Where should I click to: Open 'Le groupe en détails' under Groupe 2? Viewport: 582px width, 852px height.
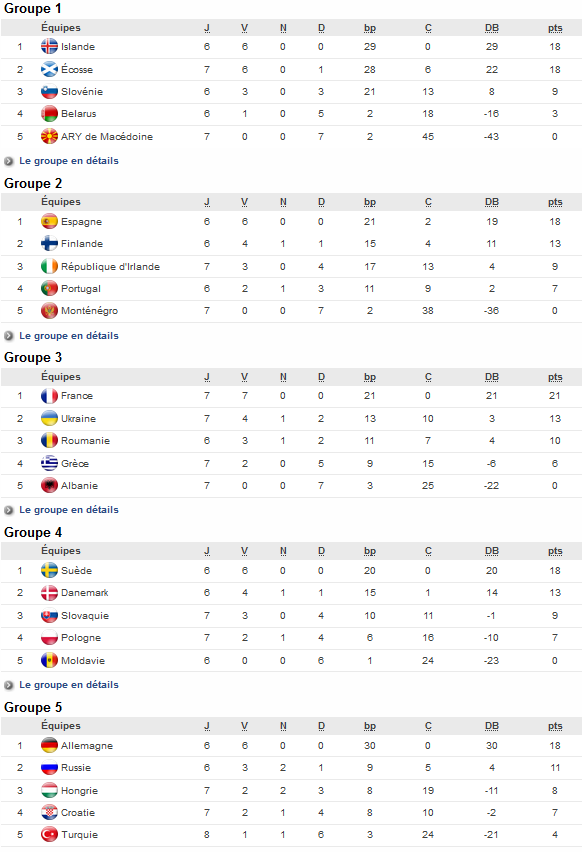point(78,335)
